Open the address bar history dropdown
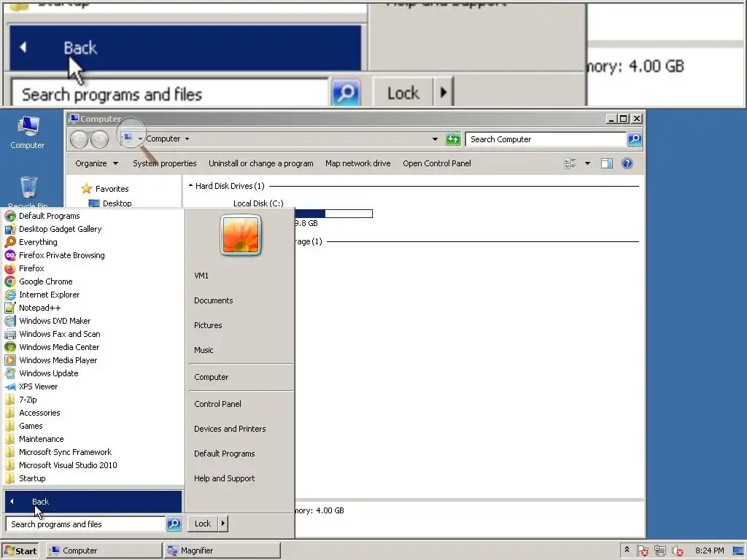This screenshot has height=560, width=747. (435, 139)
